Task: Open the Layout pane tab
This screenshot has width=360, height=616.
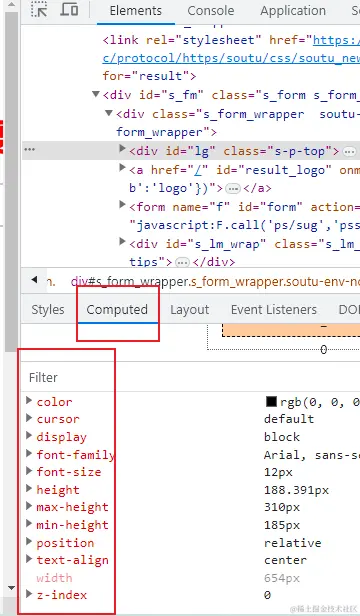Action: [189, 310]
